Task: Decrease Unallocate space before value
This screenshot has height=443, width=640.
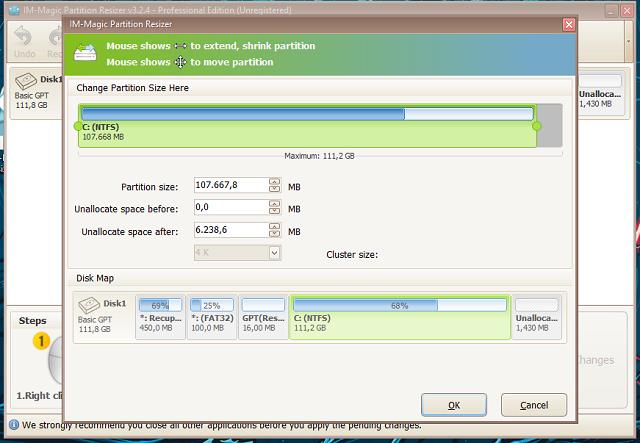Action: (x=275, y=211)
